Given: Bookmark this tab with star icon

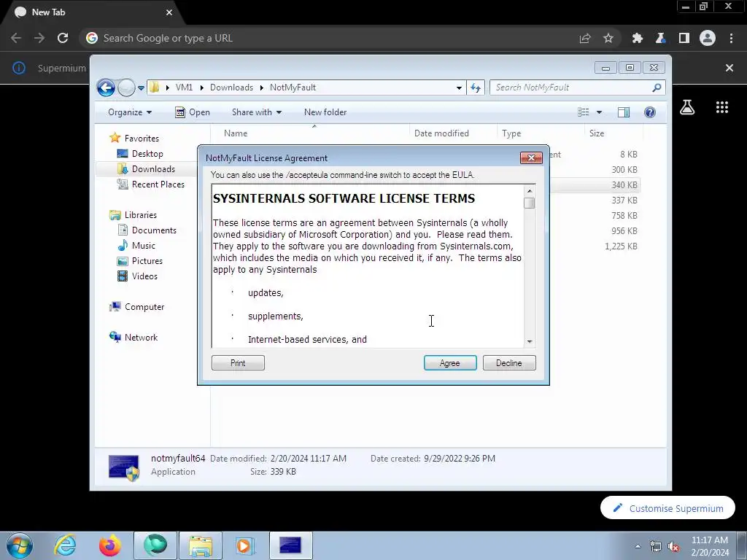Looking at the screenshot, I should [608, 38].
